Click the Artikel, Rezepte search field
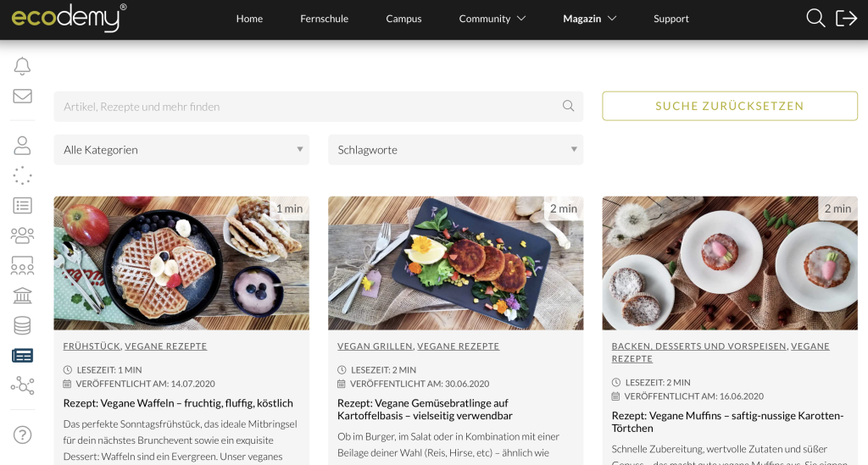The width and height of the screenshot is (868, 465). pyautogui.click(x=309, y=107)
